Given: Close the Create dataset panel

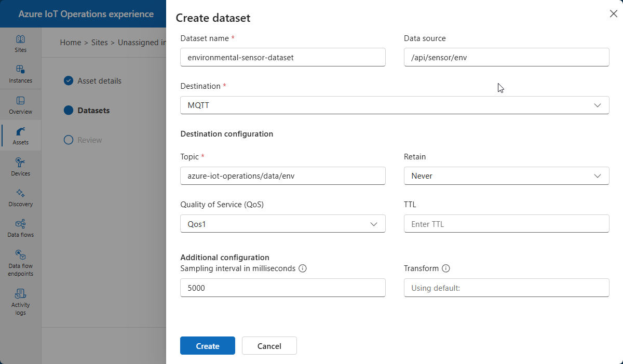Looking at the screenshot, I should [x=613, y=14].
